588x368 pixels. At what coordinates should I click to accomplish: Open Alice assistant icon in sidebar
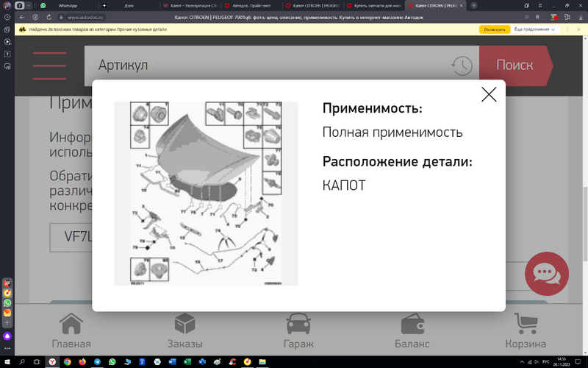click(7, 336)
